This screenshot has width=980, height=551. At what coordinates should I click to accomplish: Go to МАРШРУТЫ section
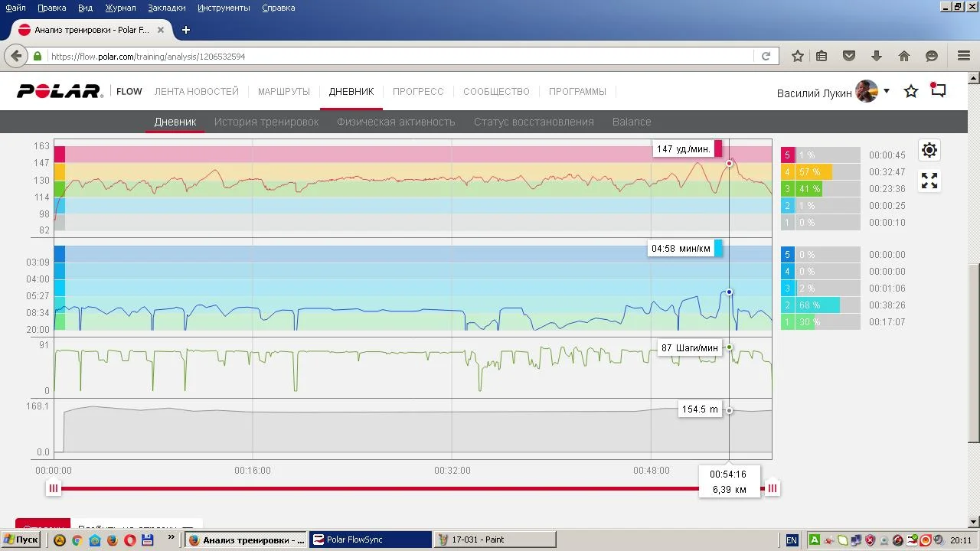pos(283,92)
